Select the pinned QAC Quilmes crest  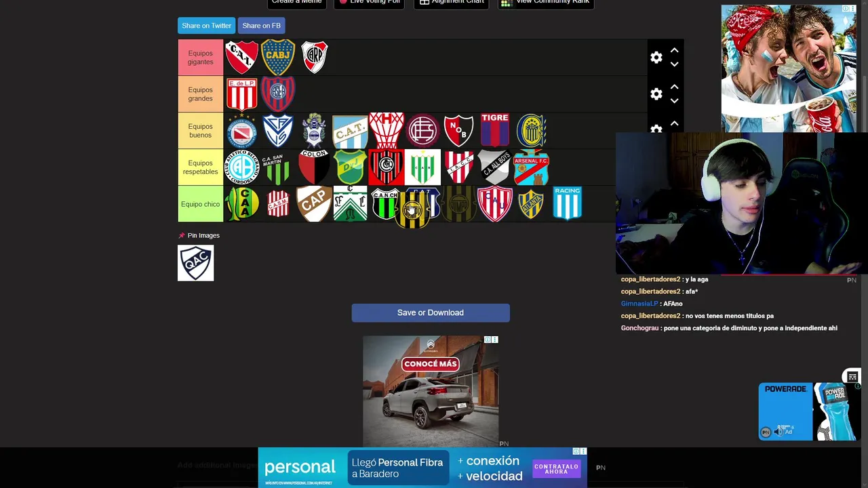point(196,263)
